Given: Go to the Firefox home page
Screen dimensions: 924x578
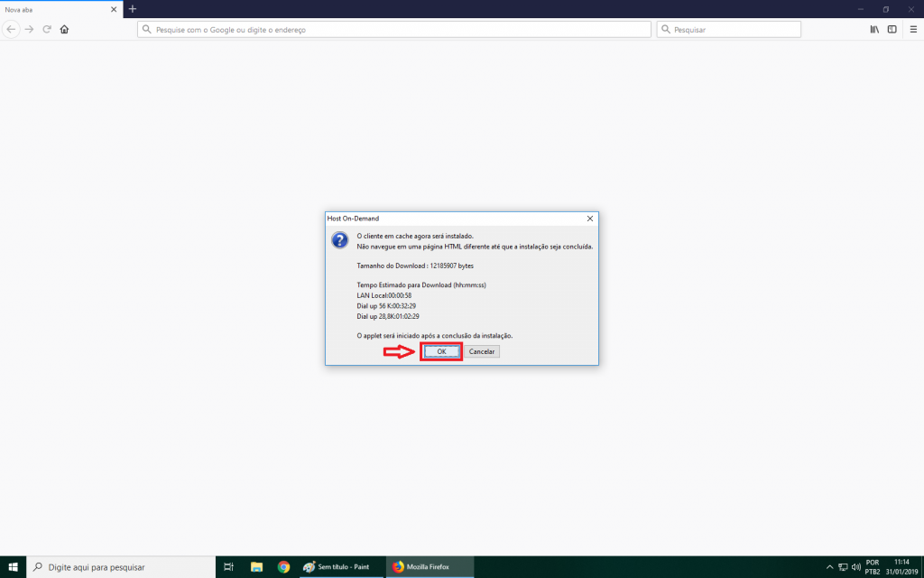Looking at the screenshot, I should coord(64,29).
